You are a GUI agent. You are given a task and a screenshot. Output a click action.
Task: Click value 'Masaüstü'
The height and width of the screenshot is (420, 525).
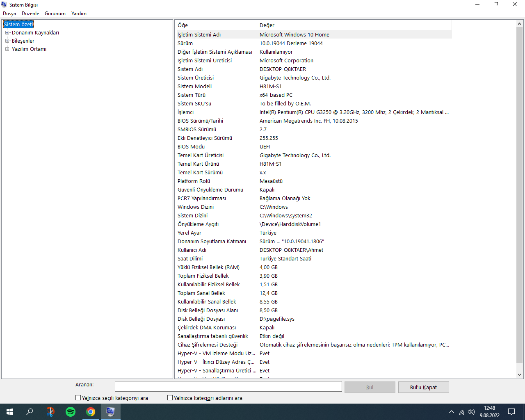(271, 181)
